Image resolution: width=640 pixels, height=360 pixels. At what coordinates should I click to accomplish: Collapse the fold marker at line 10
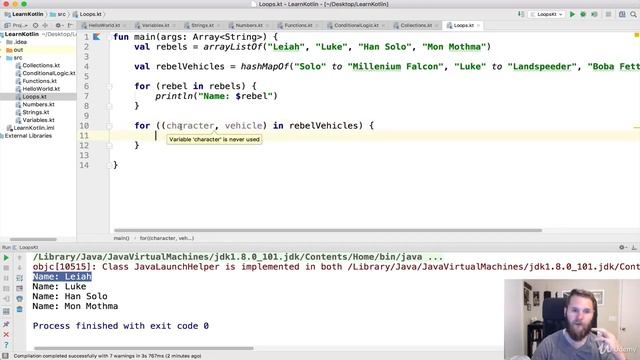pyautogui.click(x=109, y=126)
